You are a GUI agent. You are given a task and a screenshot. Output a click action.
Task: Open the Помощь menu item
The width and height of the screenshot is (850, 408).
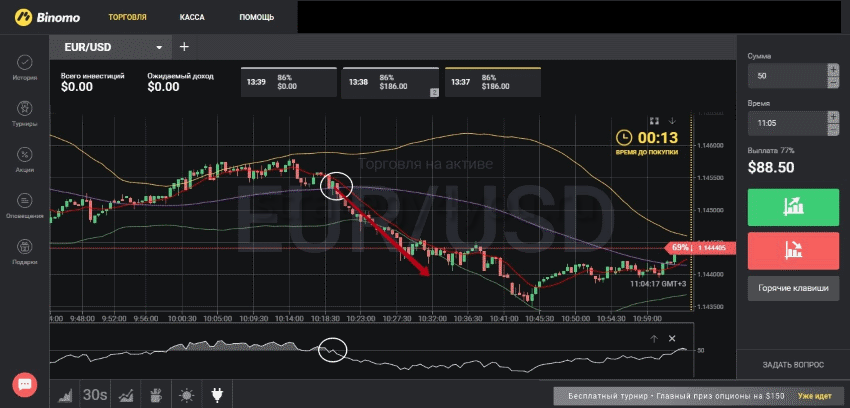coord(256,17)
